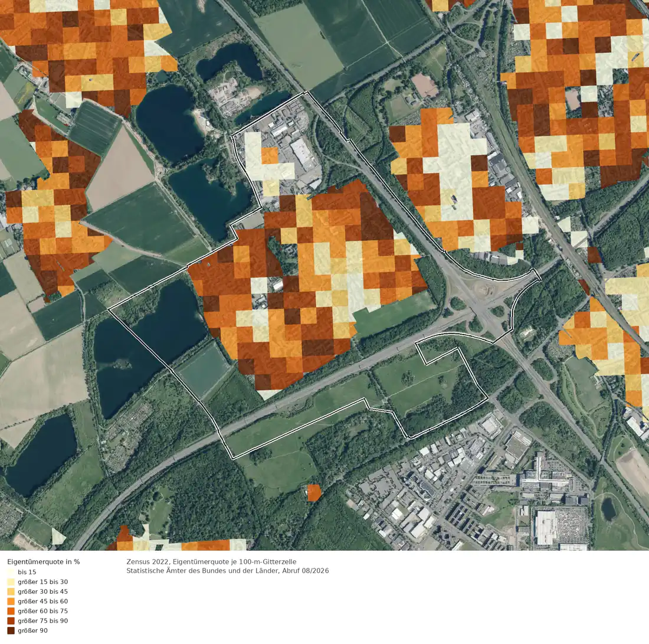The width and height of the screenshot is (649, 644).
Task: Click the legend title 'Eigentümerquote in %'
Action: click(x=44, y=562)
